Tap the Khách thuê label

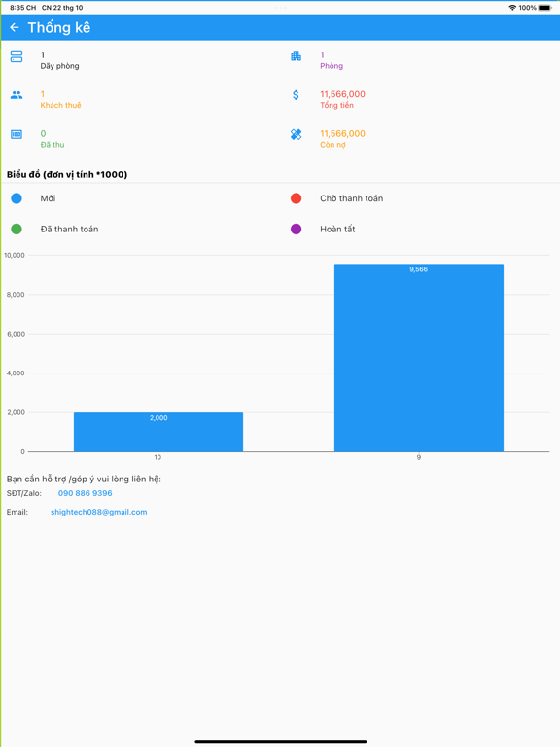pyautogui.click(x=60, y=105)
